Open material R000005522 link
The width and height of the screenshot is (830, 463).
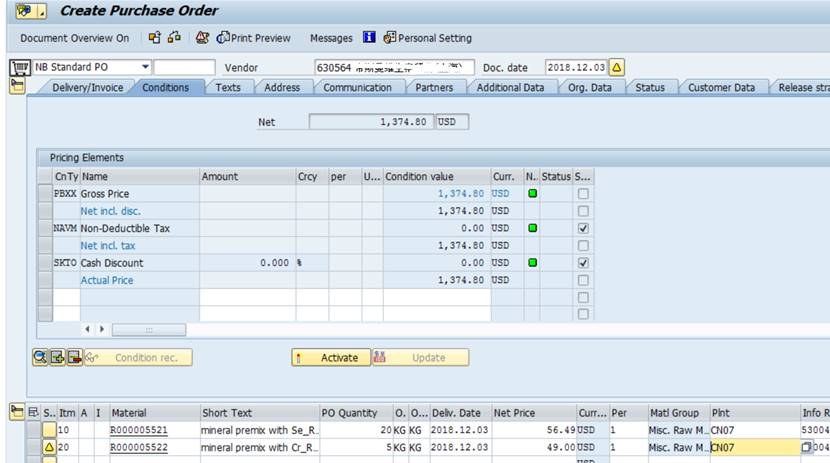(x=139, y=448)
